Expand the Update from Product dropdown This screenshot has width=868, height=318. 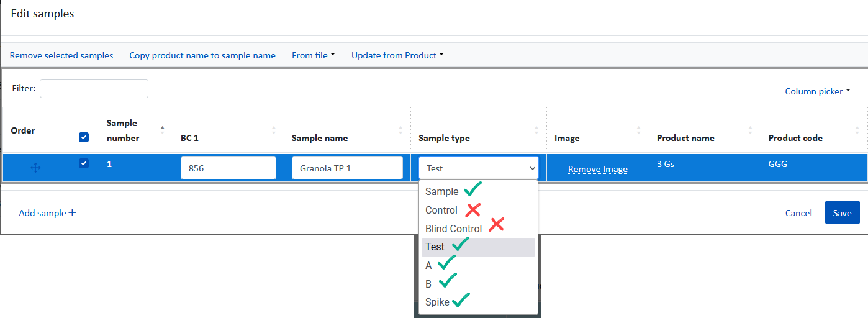point(397,55)
